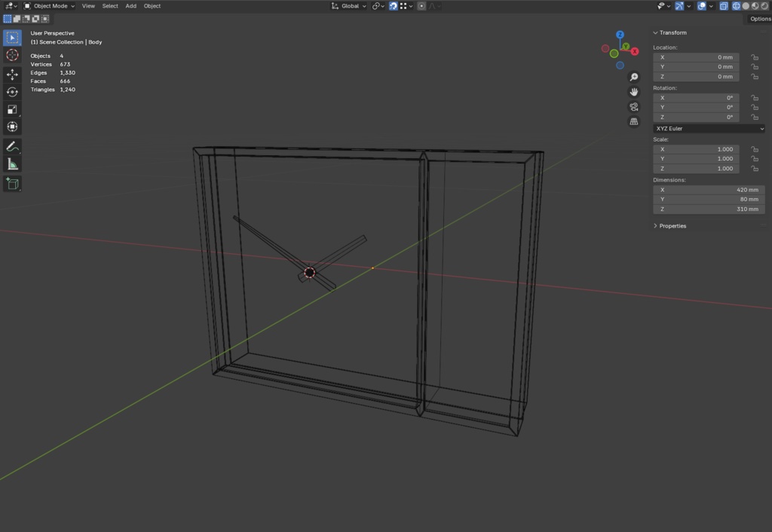Image resolution: width=772 pixels, height=532 pixels.
Task: Click the Dimensions X 420 mm field
Action: coord(709,190)
